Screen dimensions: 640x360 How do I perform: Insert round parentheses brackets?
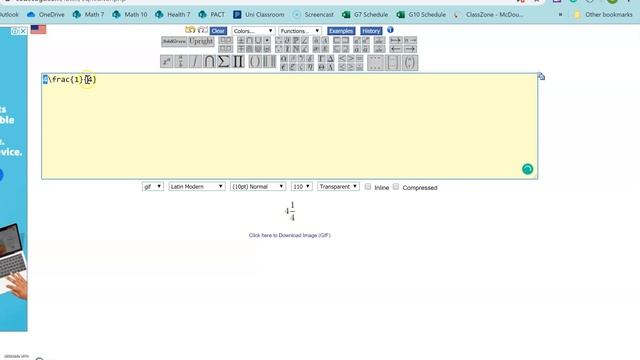255,62
